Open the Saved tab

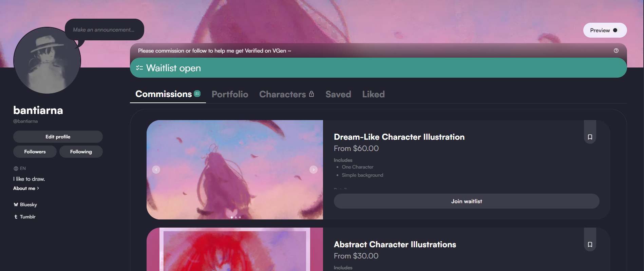(338, 94)
